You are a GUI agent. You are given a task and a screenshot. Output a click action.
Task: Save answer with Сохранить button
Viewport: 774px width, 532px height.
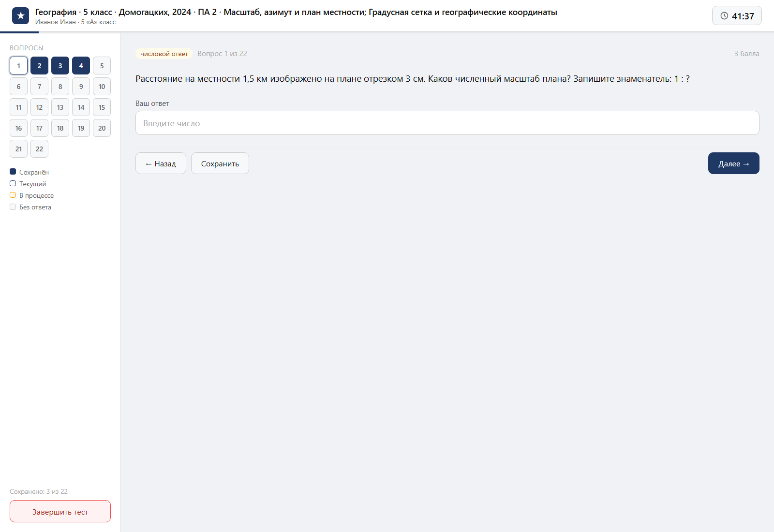pos(220,163)
